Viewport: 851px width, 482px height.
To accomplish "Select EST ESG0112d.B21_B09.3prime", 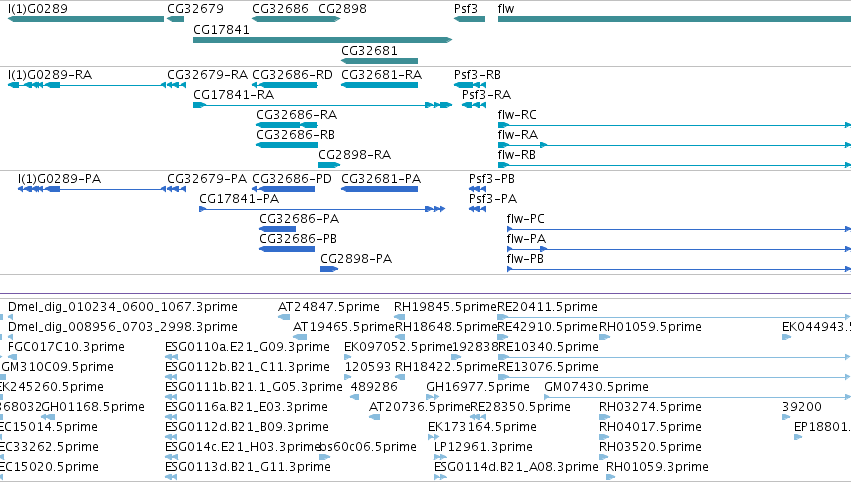I will (172, 437).
